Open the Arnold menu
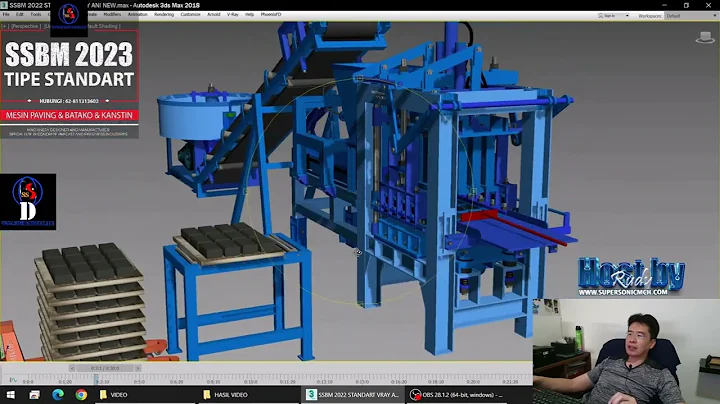Image resolution: width=720 pixels, height=404 pixels. point(214,15)
